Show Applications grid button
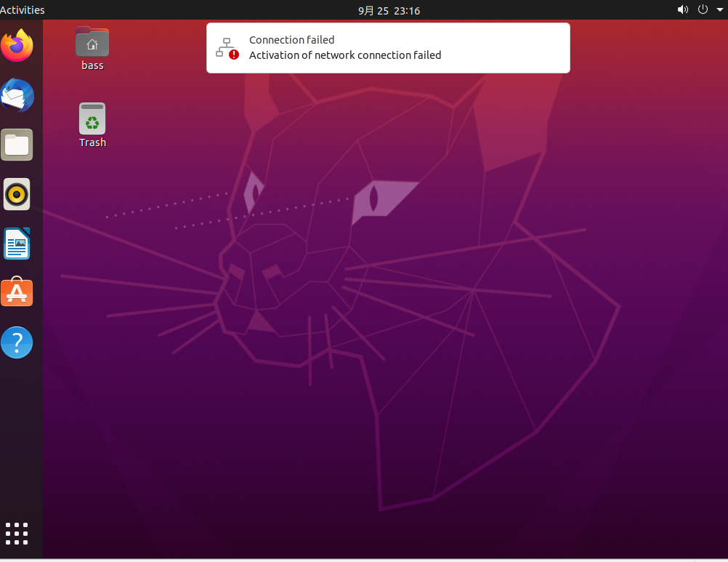Image resolution: width=728 pixels, height=562 pixels. coord(17,533)
